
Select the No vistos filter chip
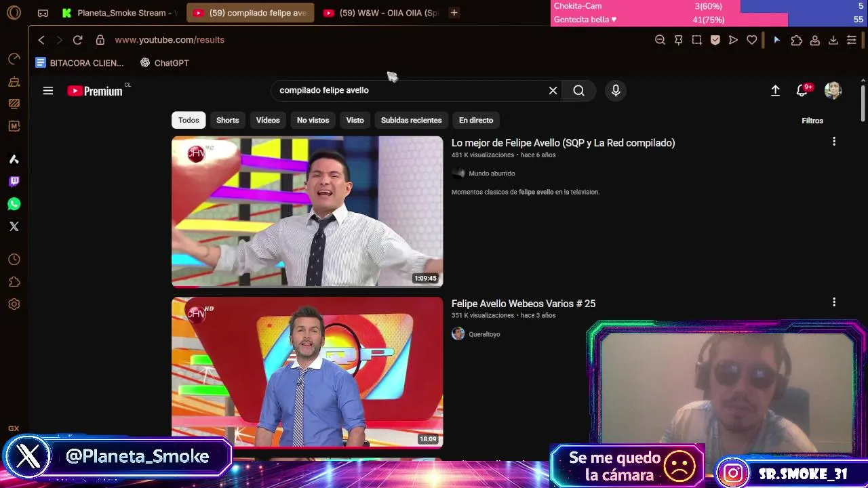click(x=313, y=121)
